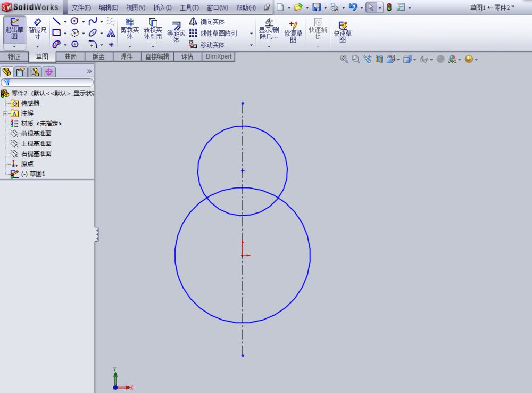Open the 帮助(H) menu
The width and height of the screenshot is (532, 393).
[246, 7]
